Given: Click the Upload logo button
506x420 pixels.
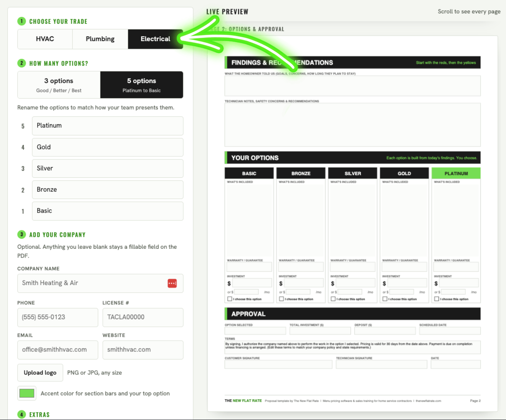Looking at the screenshot, I should 40,373.
